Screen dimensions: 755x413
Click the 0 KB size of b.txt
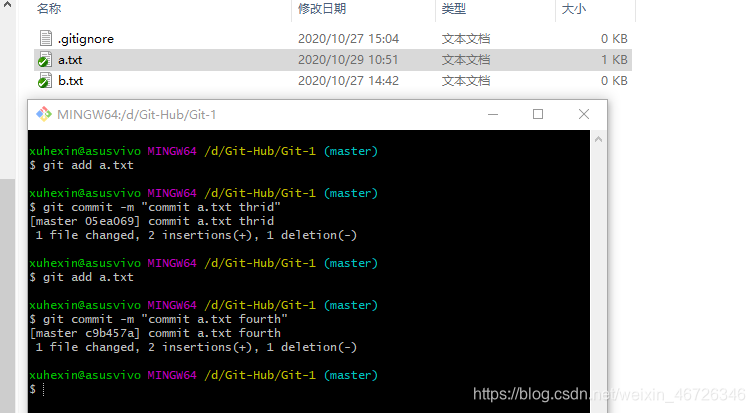[614, 80]
